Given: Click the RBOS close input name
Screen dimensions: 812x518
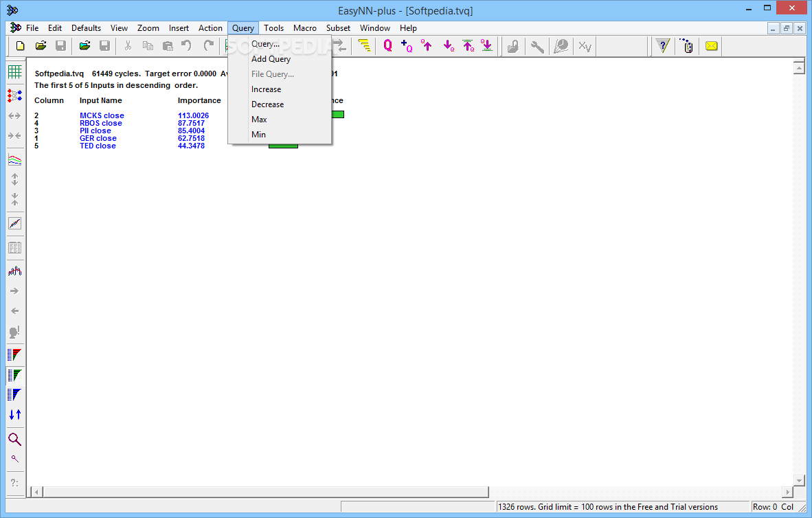Looking at the screenshot, I should [x=101, y=123].
